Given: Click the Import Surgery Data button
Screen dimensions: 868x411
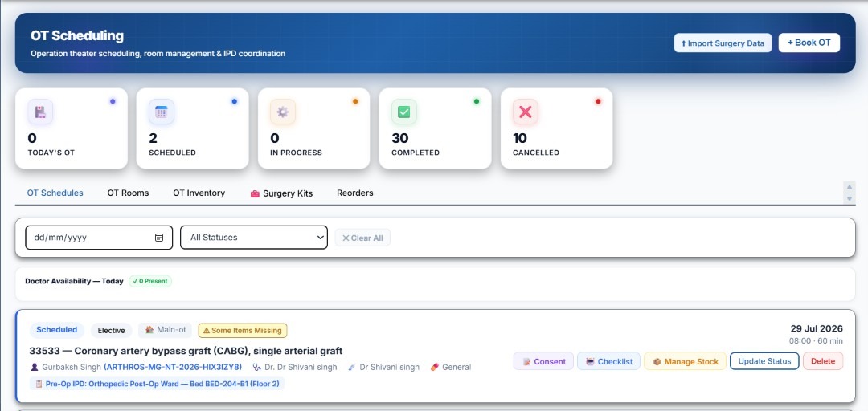Looking at the screenshot, I should tap(723, 43).
